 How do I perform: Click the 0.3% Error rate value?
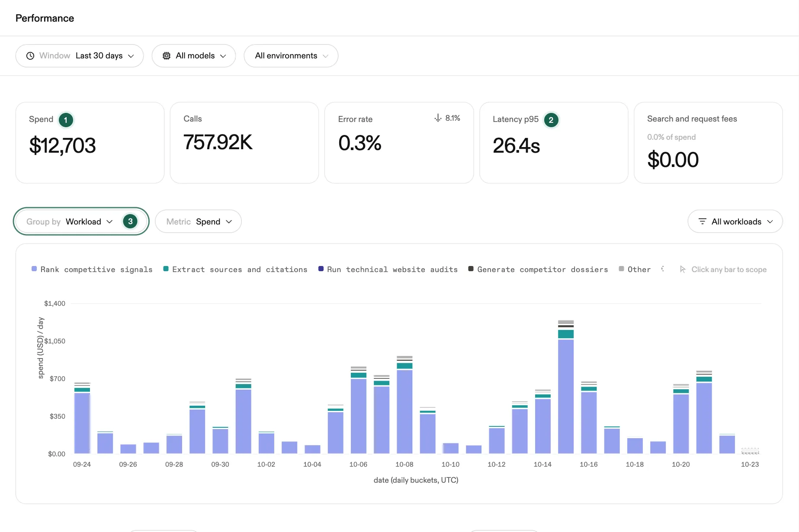(360, 143)
